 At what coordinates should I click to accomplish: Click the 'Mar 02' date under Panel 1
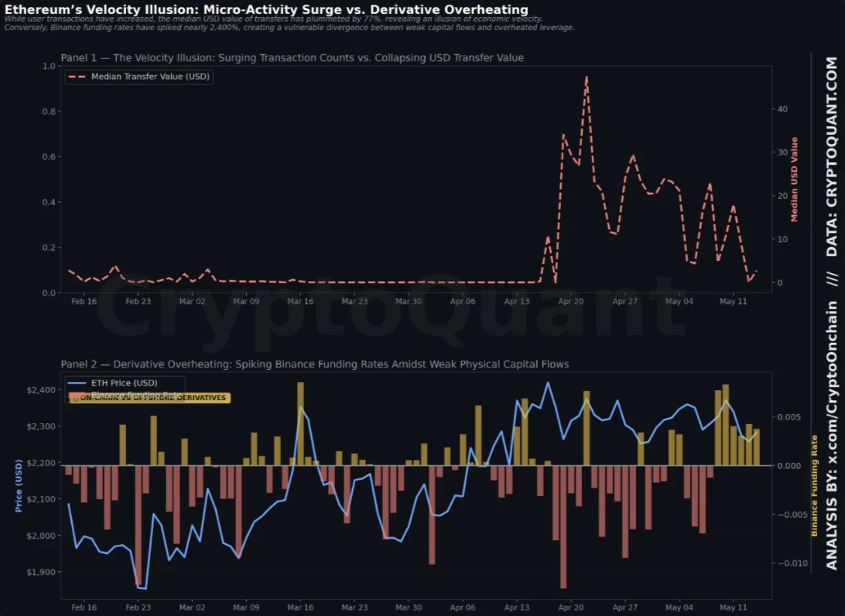click(x=193, y=301)
